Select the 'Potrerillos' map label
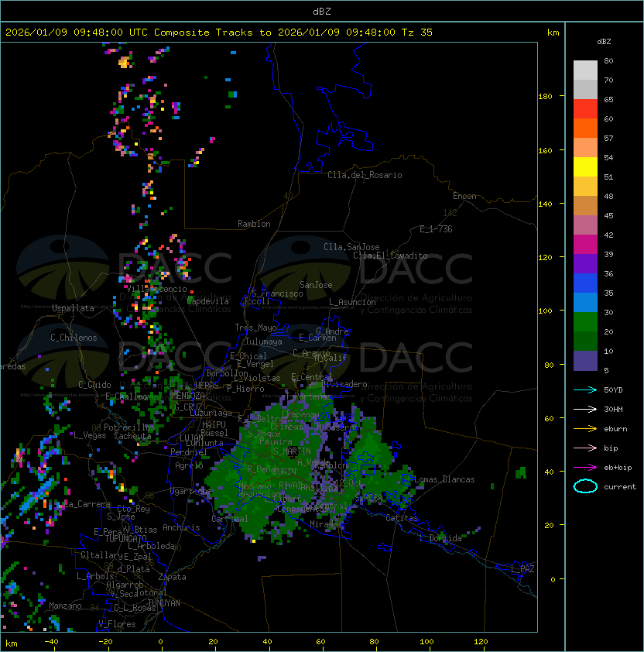This screenshot has width=644, height=652. pos(129,427)
